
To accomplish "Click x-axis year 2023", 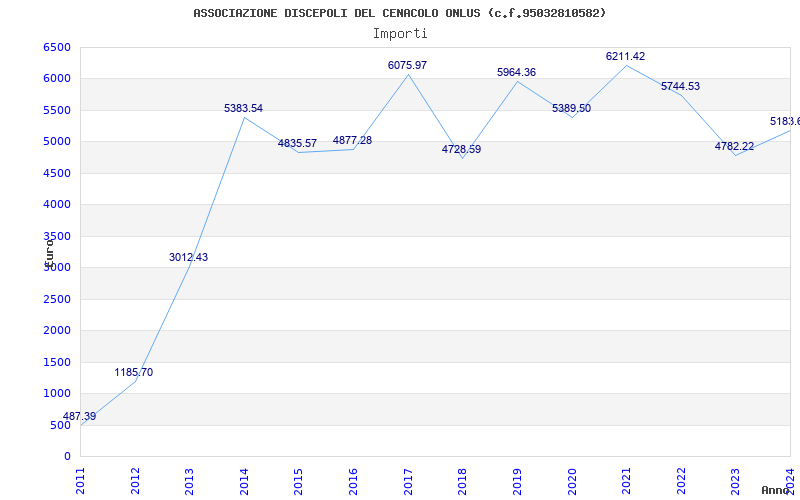I will coord(735,481).
